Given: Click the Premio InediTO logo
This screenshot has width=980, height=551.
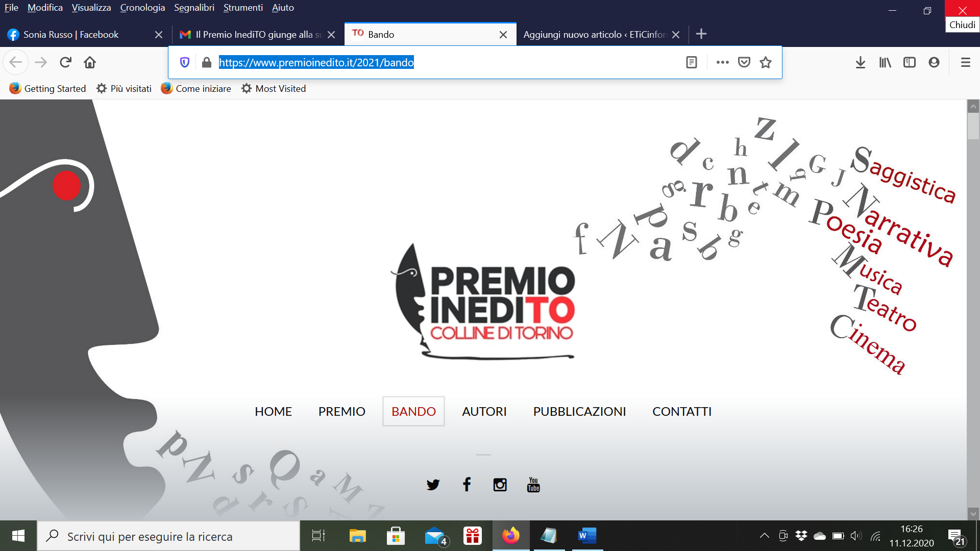Looking at the screenshot, I should tap(483, 301).
